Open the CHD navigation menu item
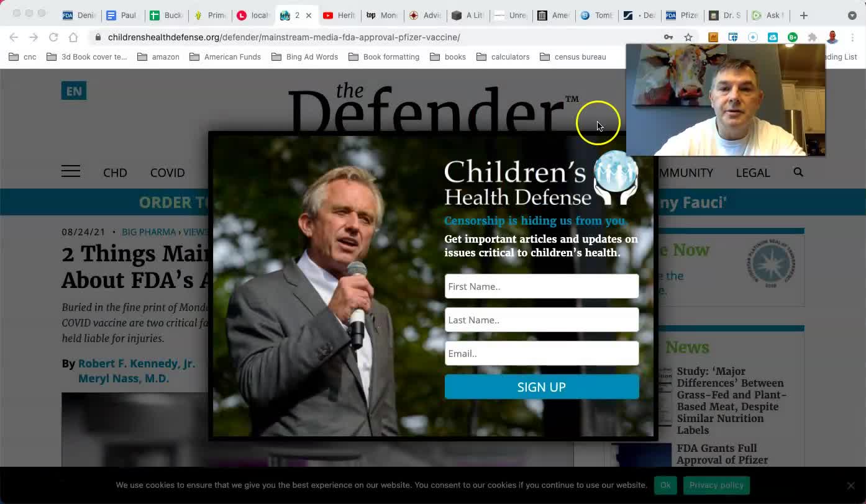 coord(115,173)
